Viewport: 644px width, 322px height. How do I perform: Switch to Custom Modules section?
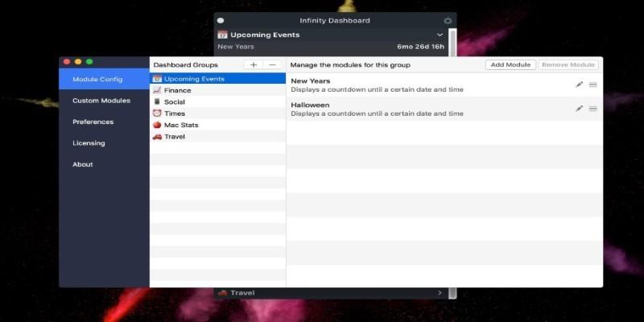101,101
